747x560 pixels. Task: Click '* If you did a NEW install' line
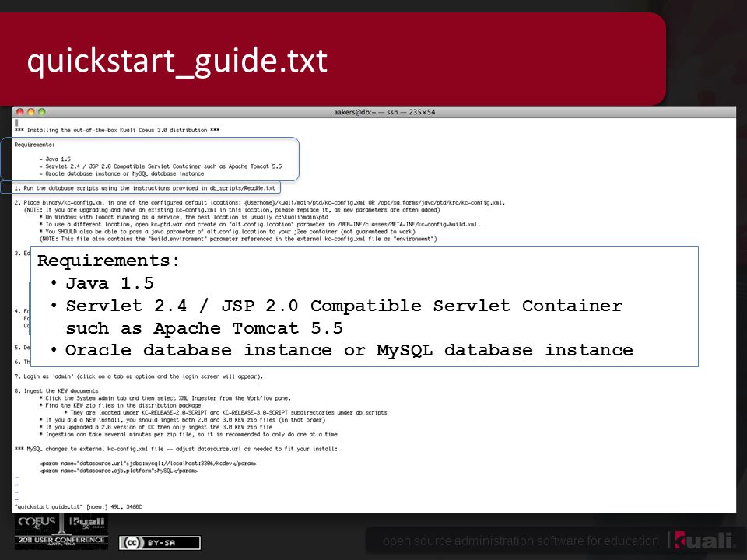pos(182,420)
